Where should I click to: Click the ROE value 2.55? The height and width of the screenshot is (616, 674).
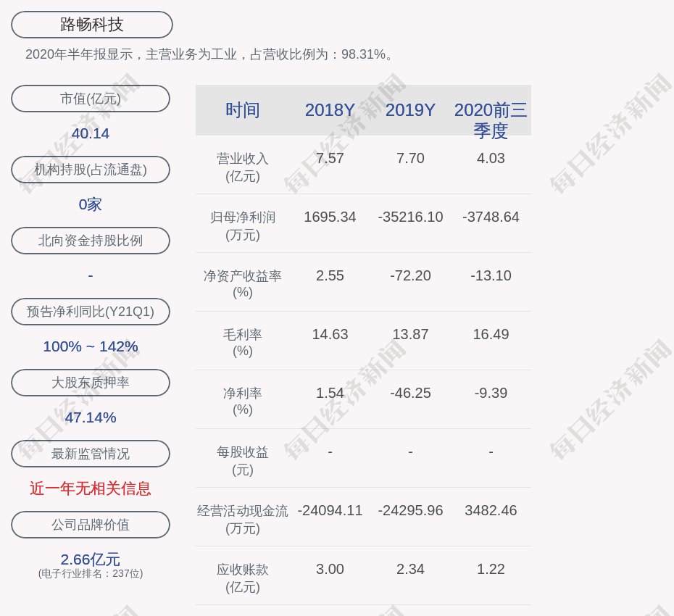pyautogui.click(x=330, y=275)
